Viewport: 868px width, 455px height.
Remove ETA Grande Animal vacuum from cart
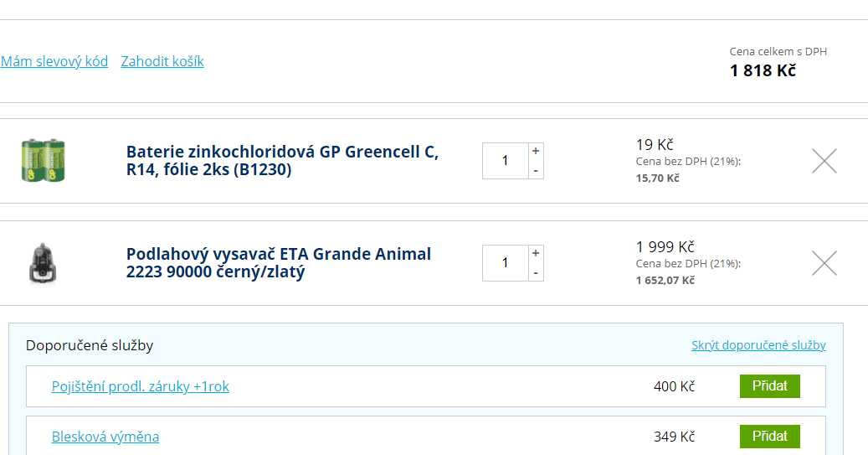pos(824,262)
